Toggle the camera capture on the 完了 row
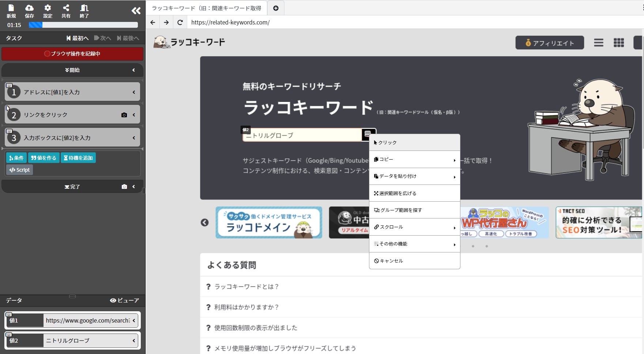Image resolution: width=644 pixels, height=354 pixels. 124,186
